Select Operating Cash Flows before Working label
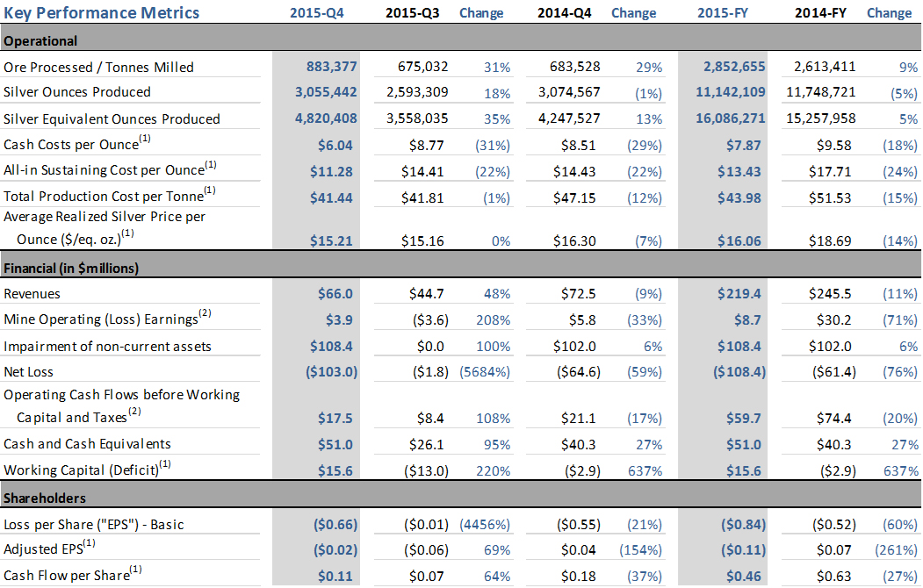Screen dimensions: 923x588 pos(122,395)
